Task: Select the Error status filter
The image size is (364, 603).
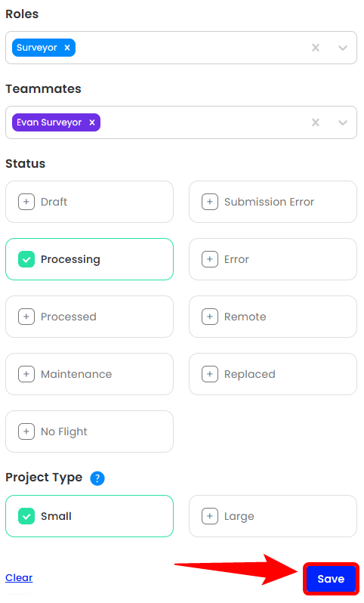Action: coord(273,259)
